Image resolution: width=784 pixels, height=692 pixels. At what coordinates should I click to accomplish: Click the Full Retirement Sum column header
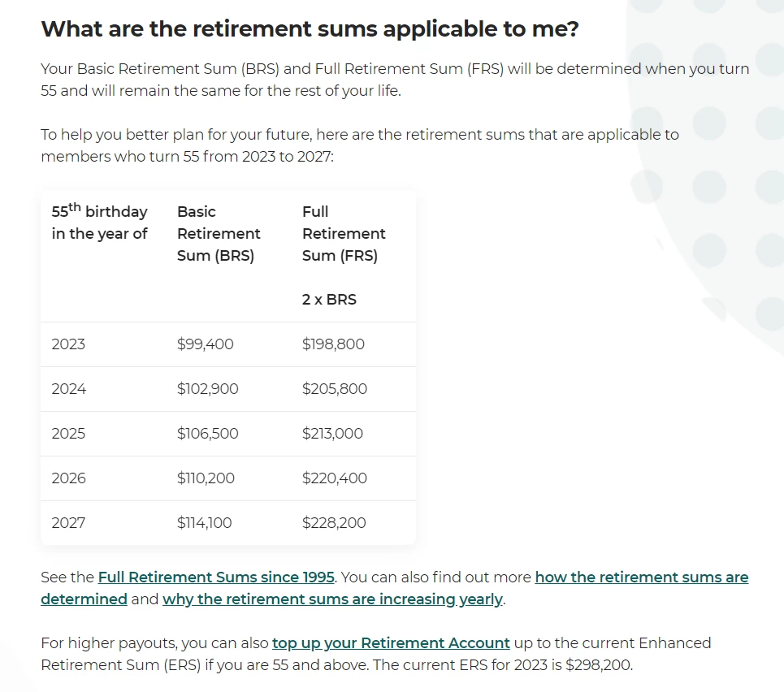coord(344,233)
